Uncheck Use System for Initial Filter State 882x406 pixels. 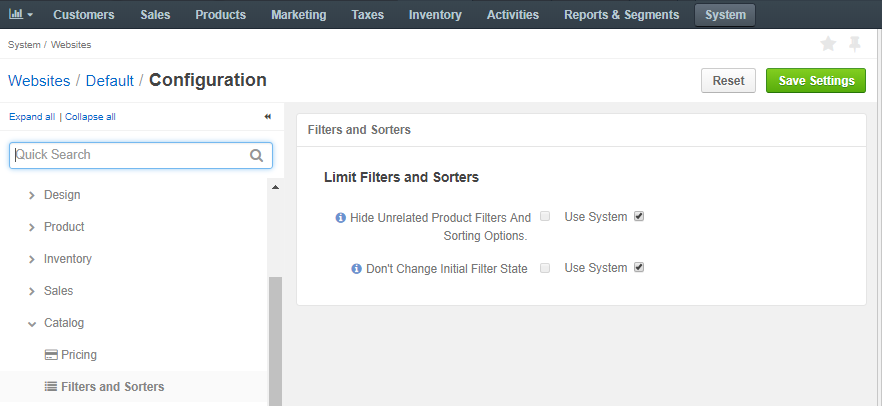[639, 268]
